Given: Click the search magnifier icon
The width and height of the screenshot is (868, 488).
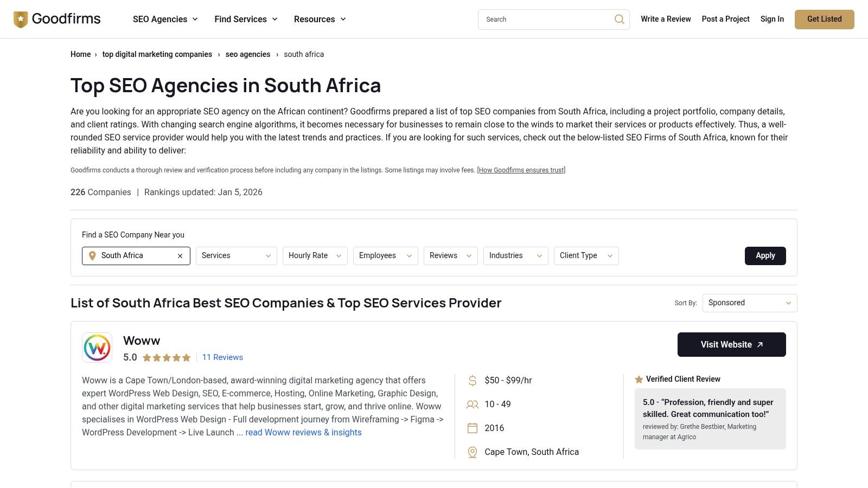Looking at the screenshot, I should (619, 19).
